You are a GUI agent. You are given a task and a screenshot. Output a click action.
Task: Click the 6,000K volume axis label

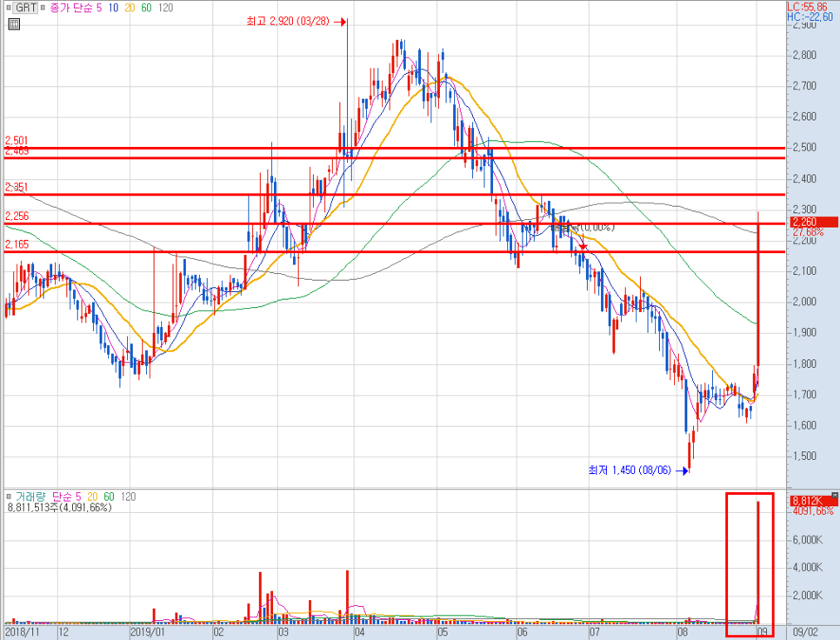pos(807,539)
